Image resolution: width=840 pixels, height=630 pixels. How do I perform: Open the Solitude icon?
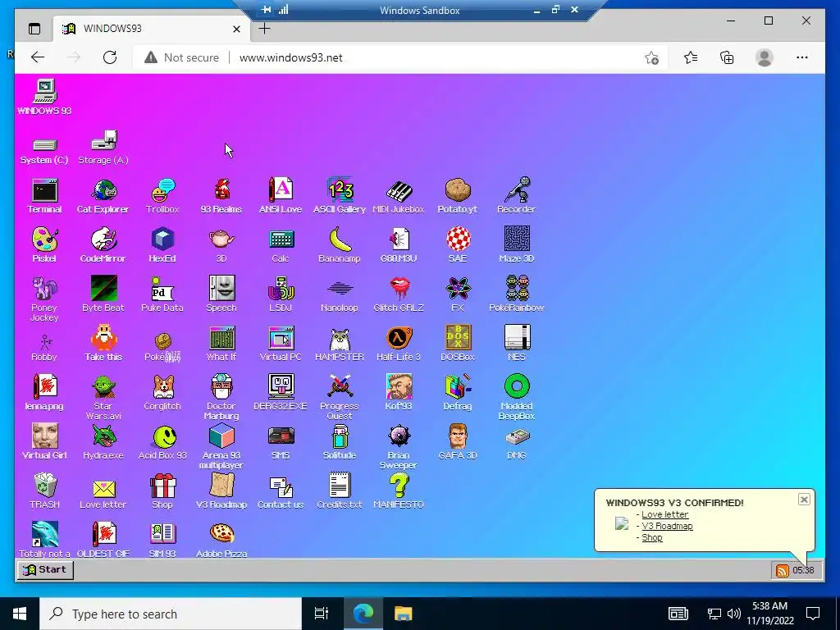click(340, 442)
